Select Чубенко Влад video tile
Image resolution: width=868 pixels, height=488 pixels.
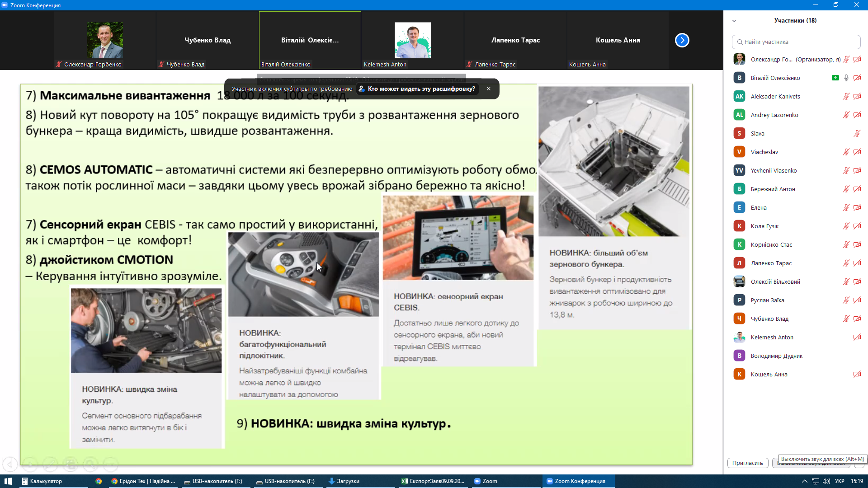[208, 40]
